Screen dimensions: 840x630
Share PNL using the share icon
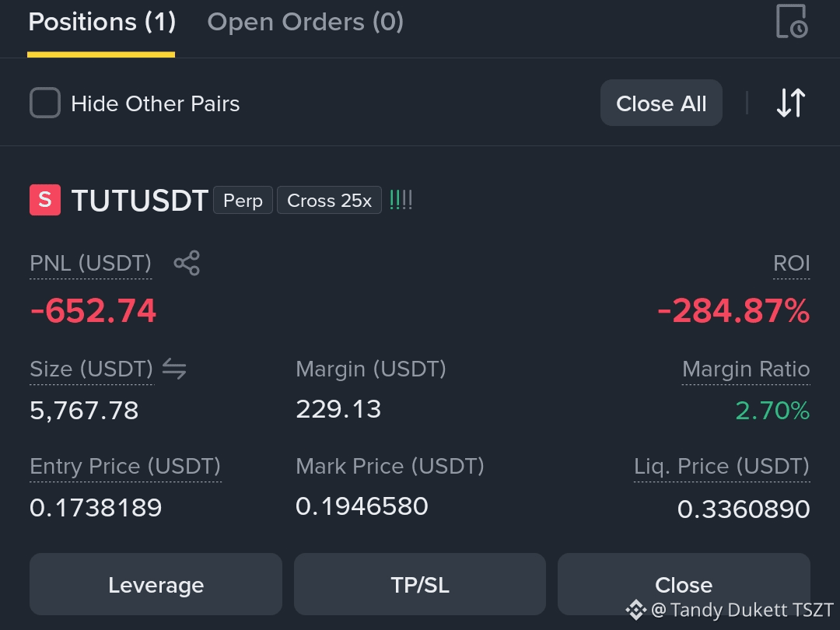[187, 263]
